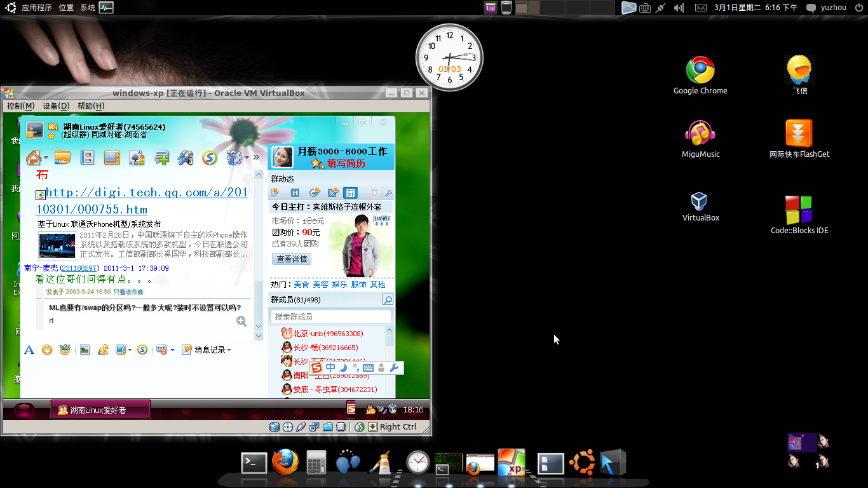This screenshot has height=488, width=868.
Task: Toggle the Sogou moon half-width mode
Action: coord(343,368)
